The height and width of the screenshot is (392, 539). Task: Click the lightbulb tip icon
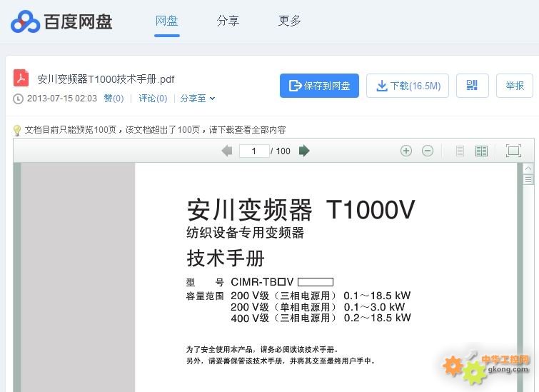17,131
